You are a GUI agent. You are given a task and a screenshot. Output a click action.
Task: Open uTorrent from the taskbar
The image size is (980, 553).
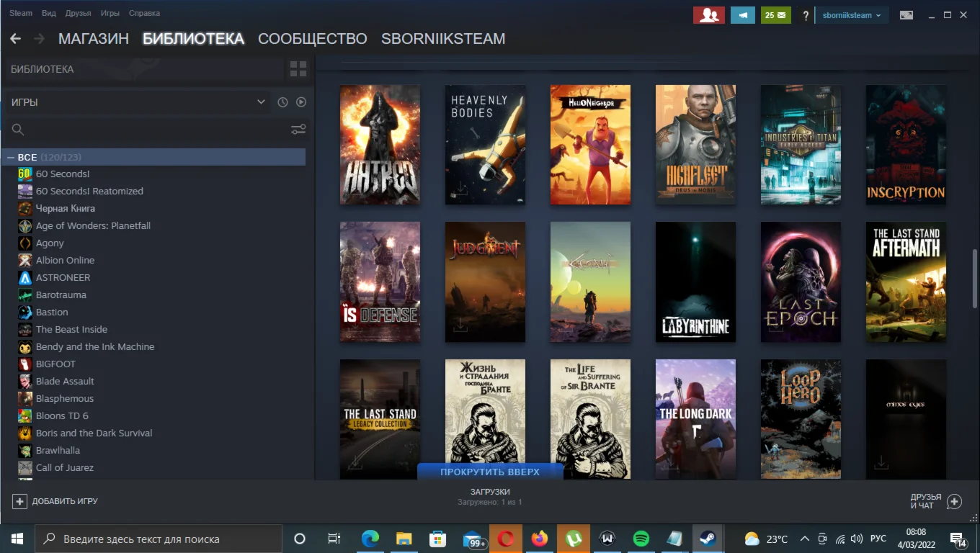click(x=573, y=539)
